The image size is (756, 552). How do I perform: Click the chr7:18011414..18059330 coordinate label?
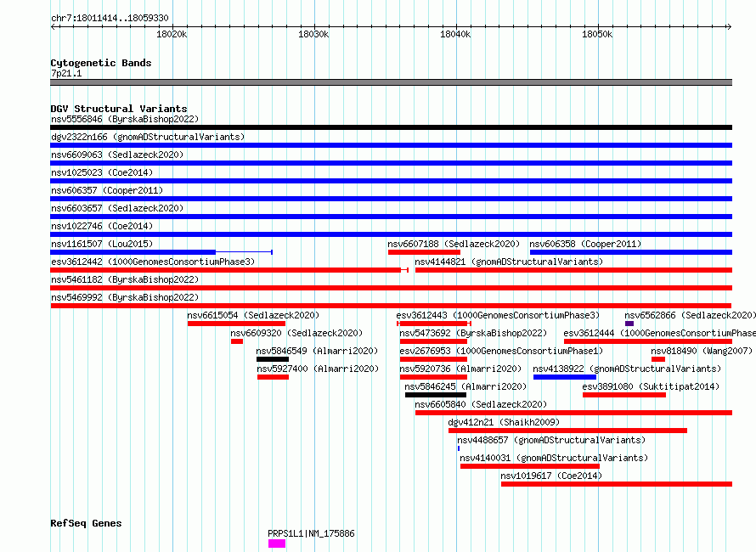point(110,18)
